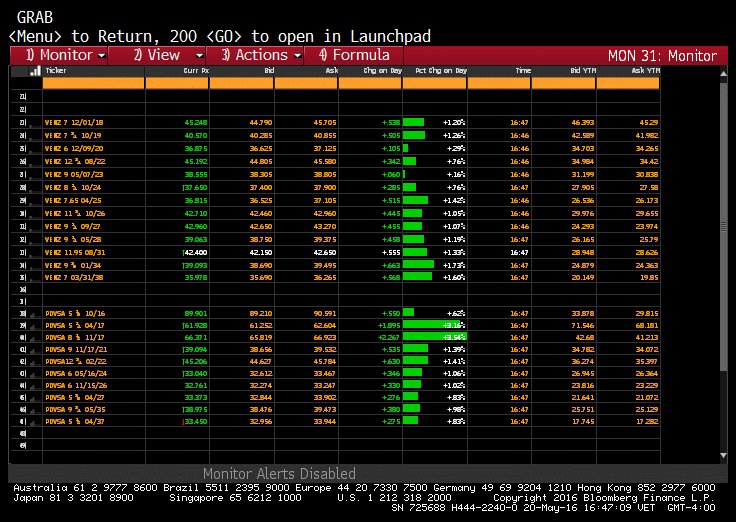
Task: Click the +1.73% percent change value
Action: 454,265
